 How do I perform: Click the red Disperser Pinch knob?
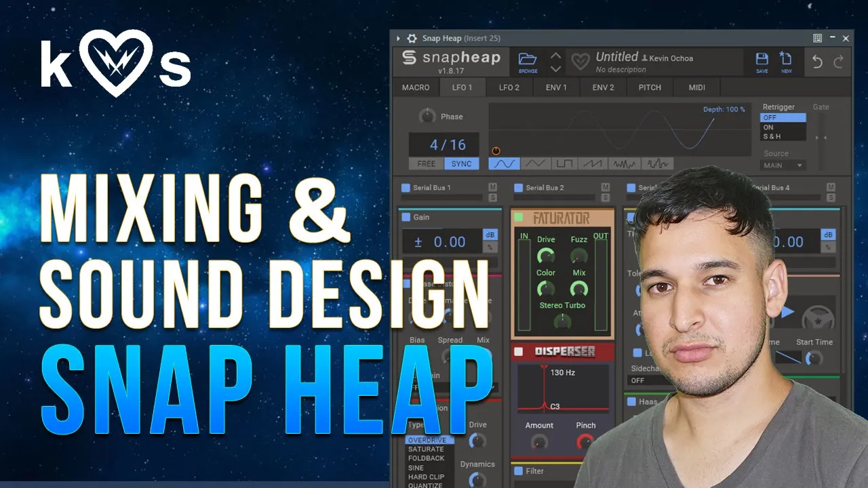click(x=585, y=442)
